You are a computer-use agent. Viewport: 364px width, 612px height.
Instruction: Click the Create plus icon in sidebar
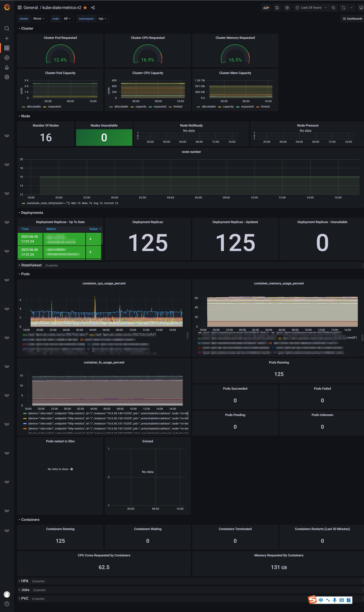pyautogui.click(x=7, y=38)
